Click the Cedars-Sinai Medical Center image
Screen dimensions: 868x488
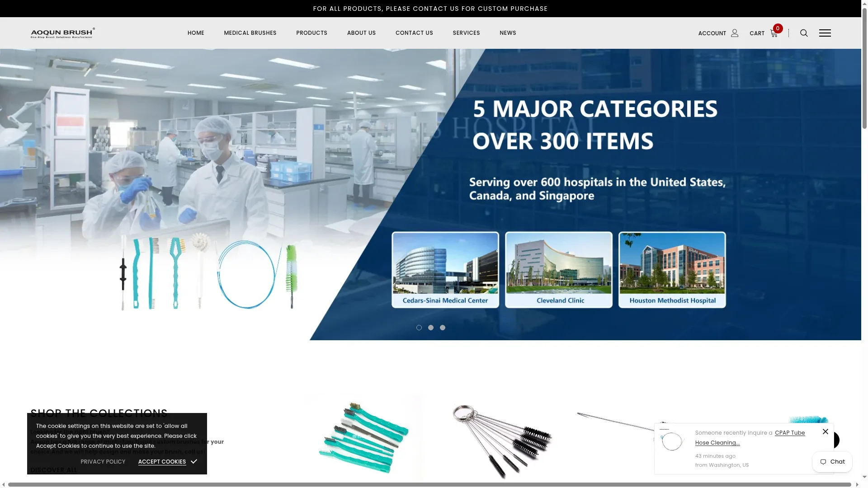click(445, 270)
